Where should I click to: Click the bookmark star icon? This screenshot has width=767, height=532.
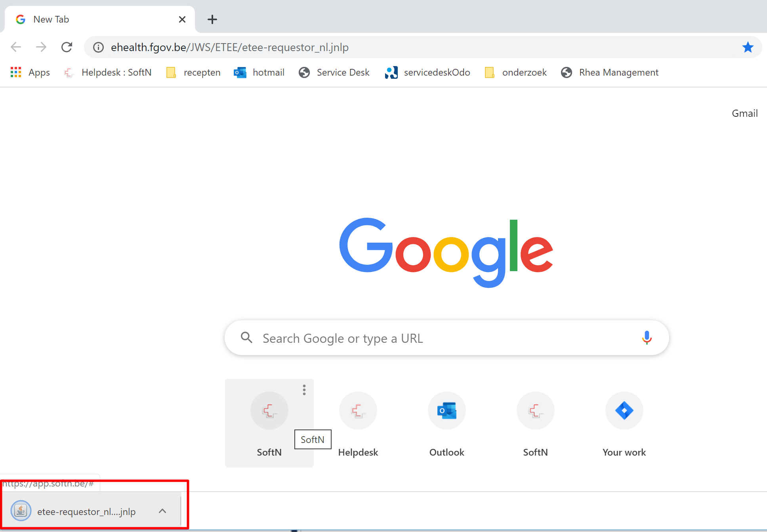click(x=748, y=47)
